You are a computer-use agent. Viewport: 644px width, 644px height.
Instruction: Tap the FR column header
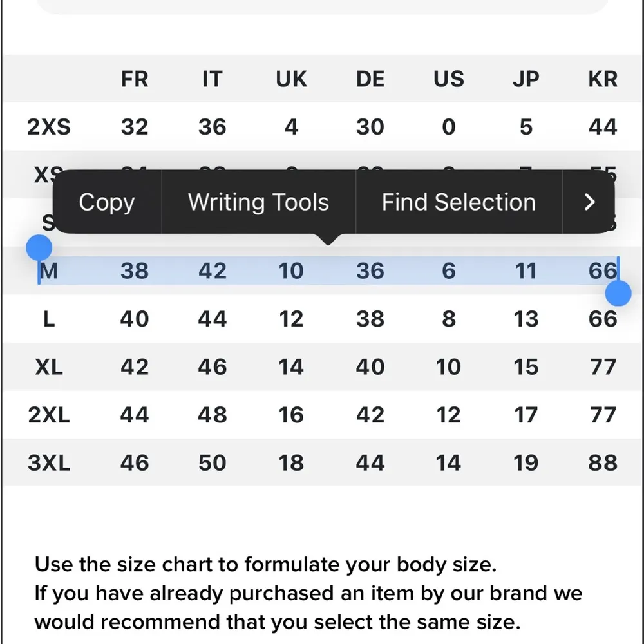click(135, 79)
